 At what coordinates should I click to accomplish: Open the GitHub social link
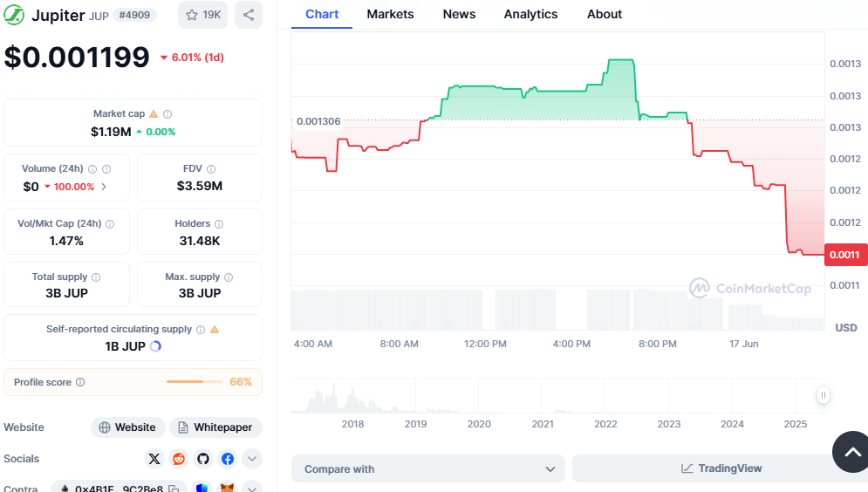pos(203,459)
